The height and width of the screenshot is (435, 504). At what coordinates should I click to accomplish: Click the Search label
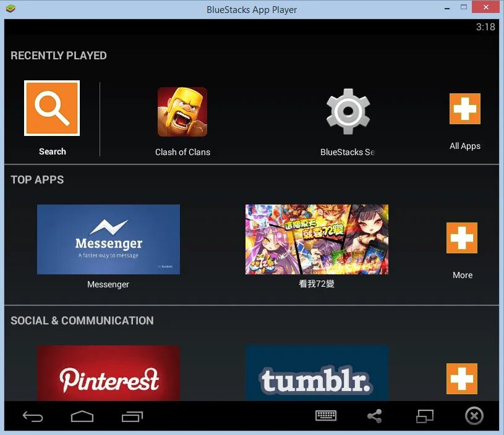pyautogui.click(x=53, y=151)
